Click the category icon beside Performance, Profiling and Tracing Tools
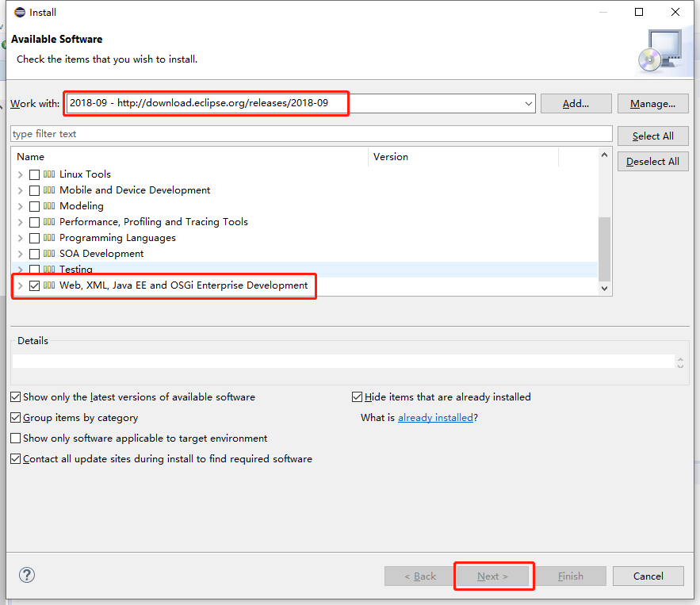Screen dimensions: 700x605 49,222
